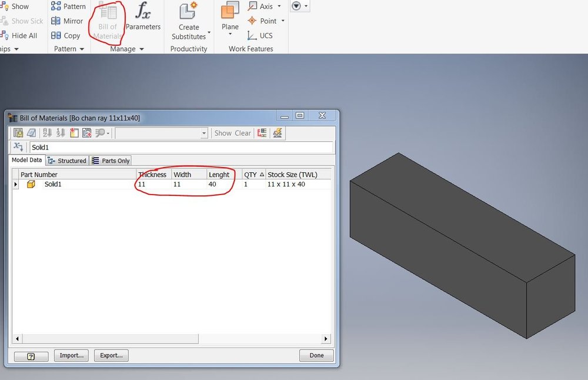Maximize the Bill of Materials dialog
Image resolution: width=588 pixels, height=380 pixels.
(x=300, y=115)
